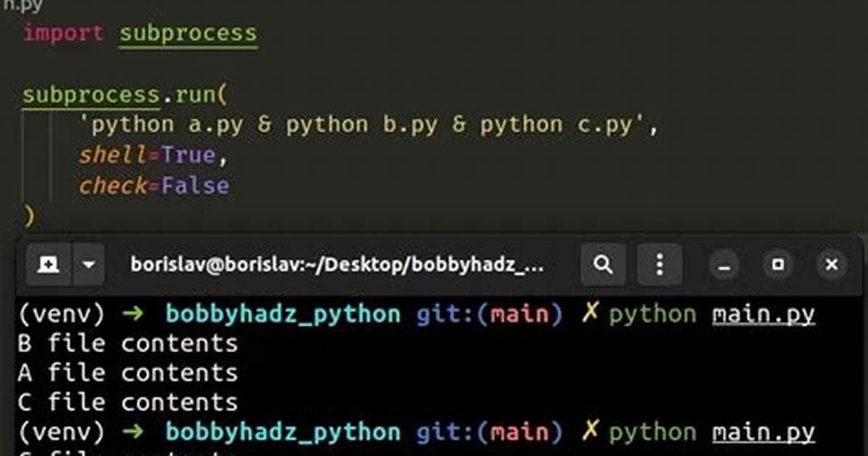Click 'git:(main)' in second prompt line
Viewport: 868px width, 456px height.
[489, 432]
